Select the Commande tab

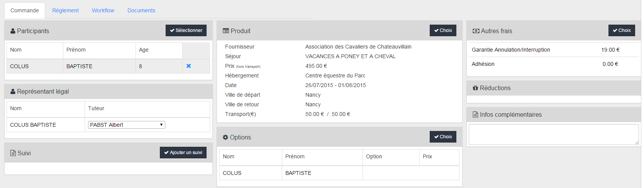pyautogui.click(x=25, y=10)
